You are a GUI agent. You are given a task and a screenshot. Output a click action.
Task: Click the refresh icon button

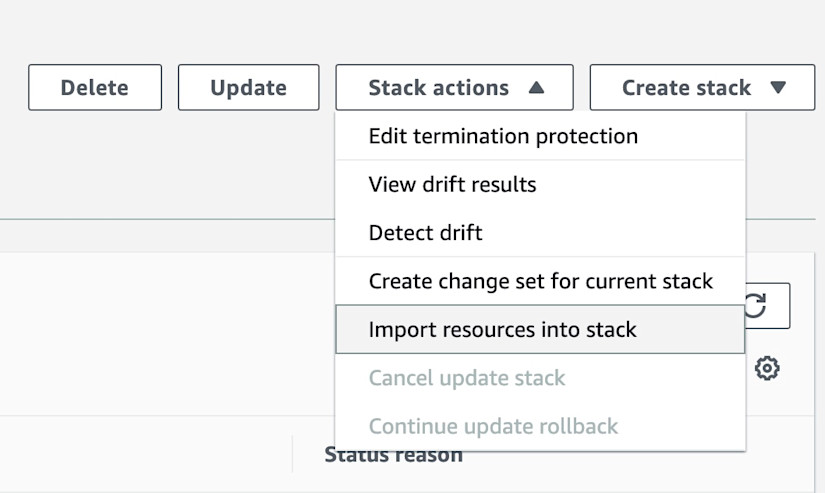768,306
